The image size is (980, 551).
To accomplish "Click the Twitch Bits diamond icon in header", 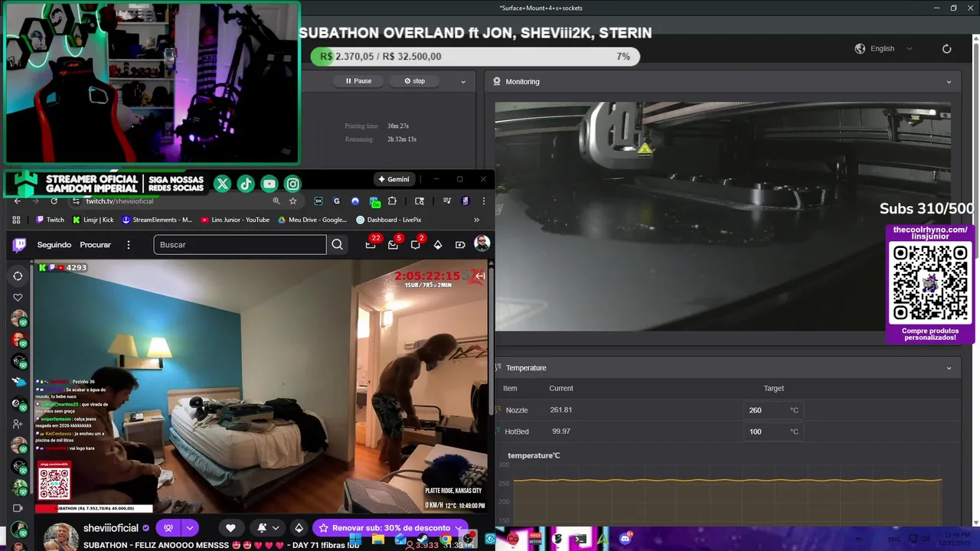I will point(438,245).
